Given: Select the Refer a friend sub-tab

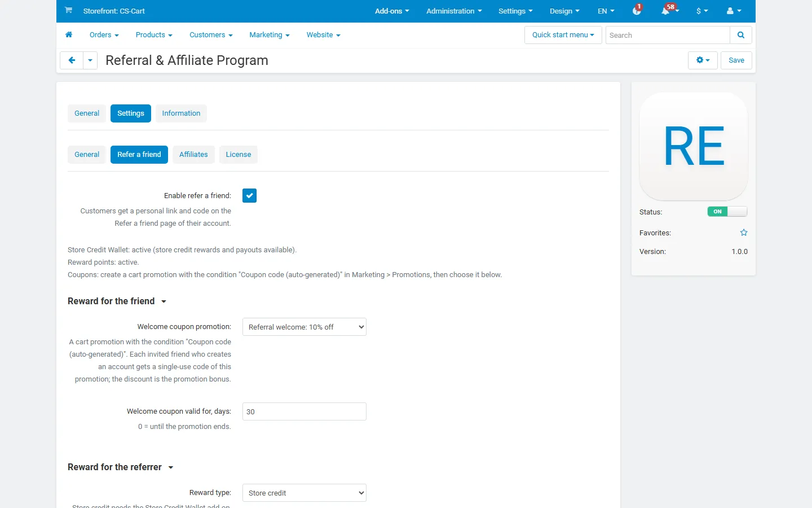Looking at the screenshot, I should [139, 155].
